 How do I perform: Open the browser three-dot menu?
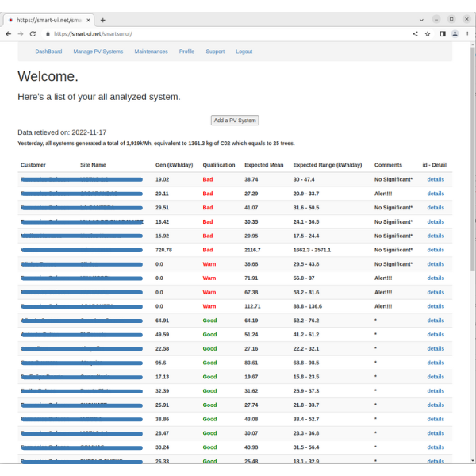(467, 34)
